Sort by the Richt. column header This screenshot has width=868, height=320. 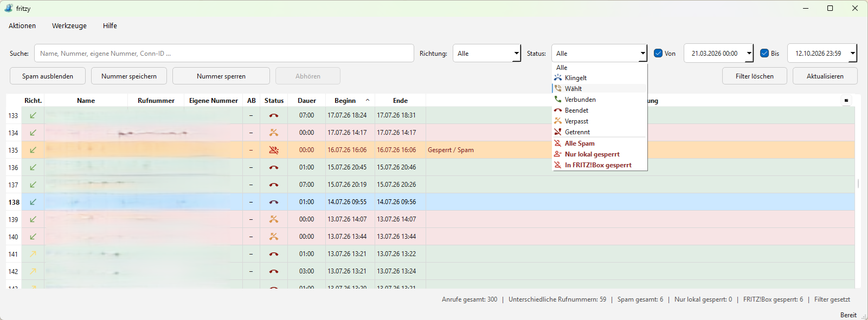pos(33,101)
